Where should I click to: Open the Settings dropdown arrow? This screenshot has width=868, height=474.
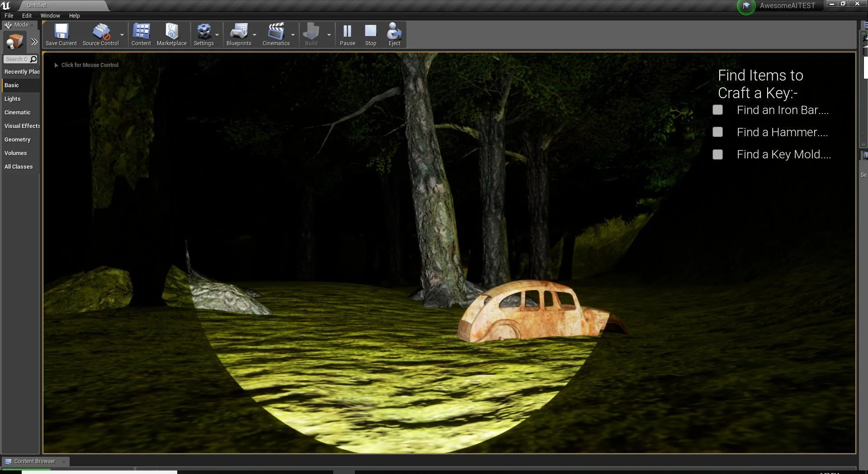point(217,35)
